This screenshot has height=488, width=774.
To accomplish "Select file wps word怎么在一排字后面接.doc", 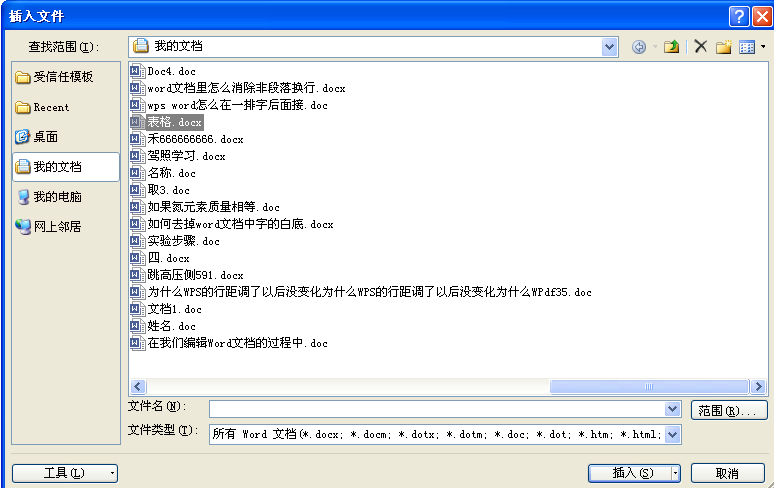I will click(237, 105).
